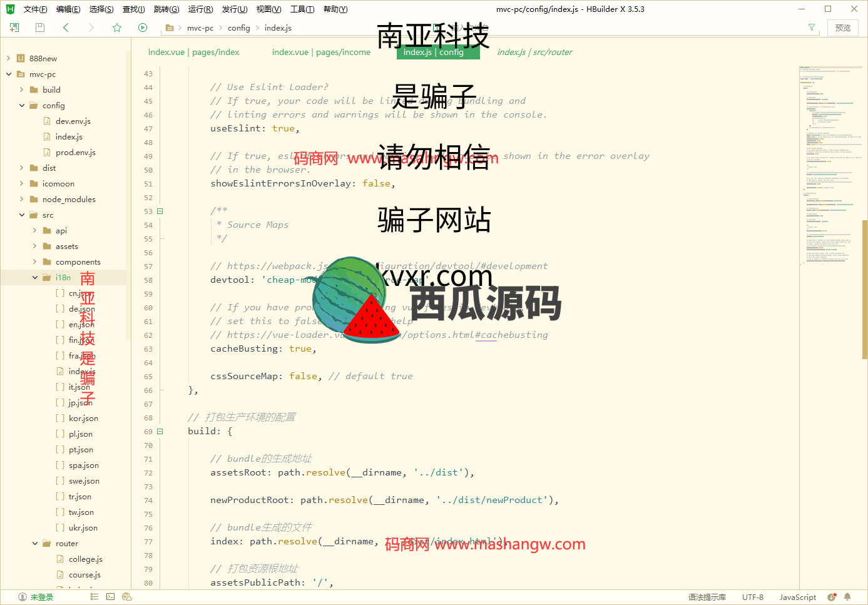Viewport: 868px width, 605px height.
Task: Click the editor vertical scrollbar thumb
Action: pos(864,288)
